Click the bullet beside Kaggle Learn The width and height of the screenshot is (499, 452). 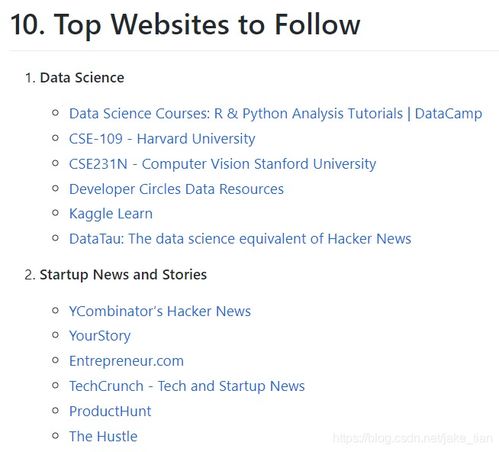click(55, 213)
